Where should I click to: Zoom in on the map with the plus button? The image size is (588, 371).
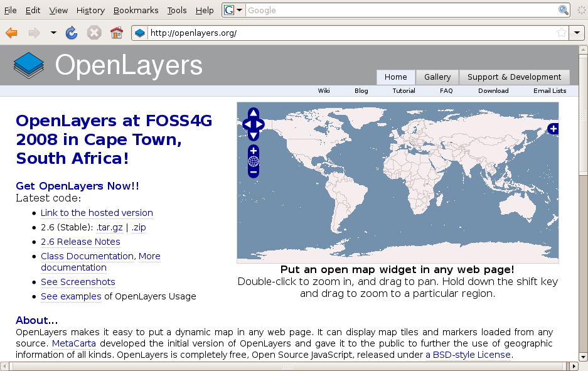click(254, 151)
